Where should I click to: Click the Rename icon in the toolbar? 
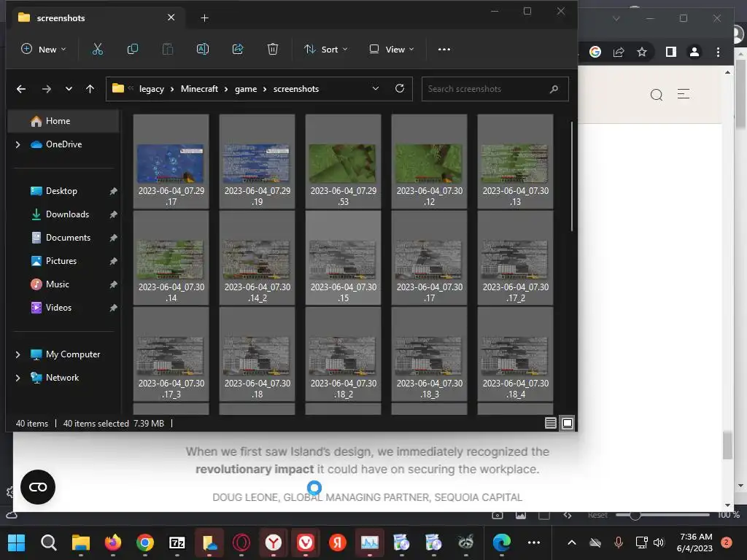pyautogui.click(x=203, y=49)
